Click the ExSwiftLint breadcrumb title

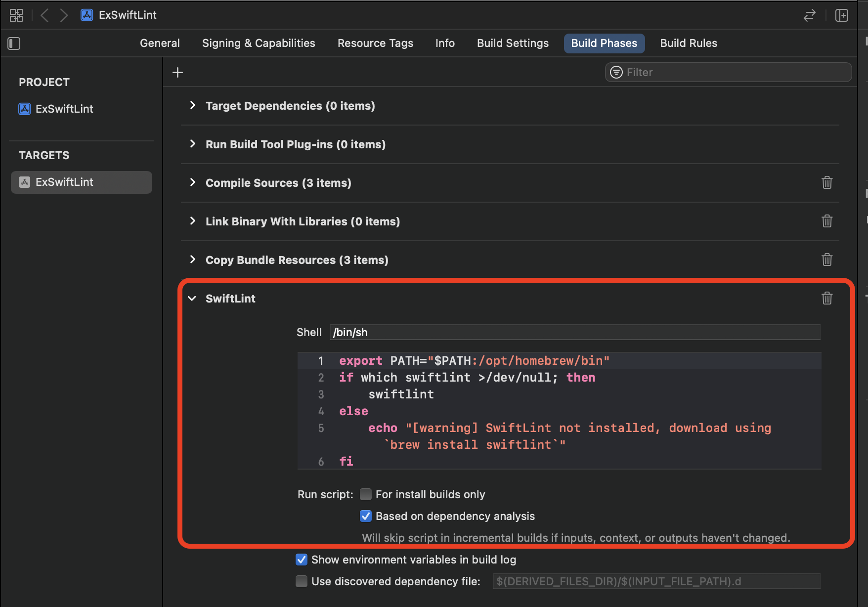tap(128, 15)
